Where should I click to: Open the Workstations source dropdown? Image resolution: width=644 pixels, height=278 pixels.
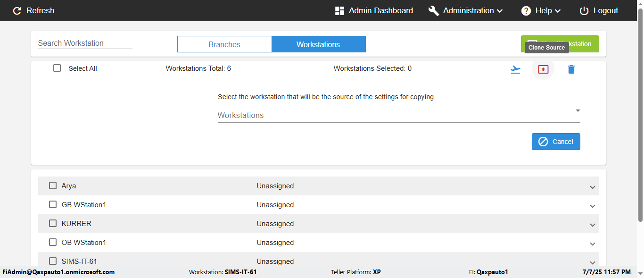[x=398, y=115]
